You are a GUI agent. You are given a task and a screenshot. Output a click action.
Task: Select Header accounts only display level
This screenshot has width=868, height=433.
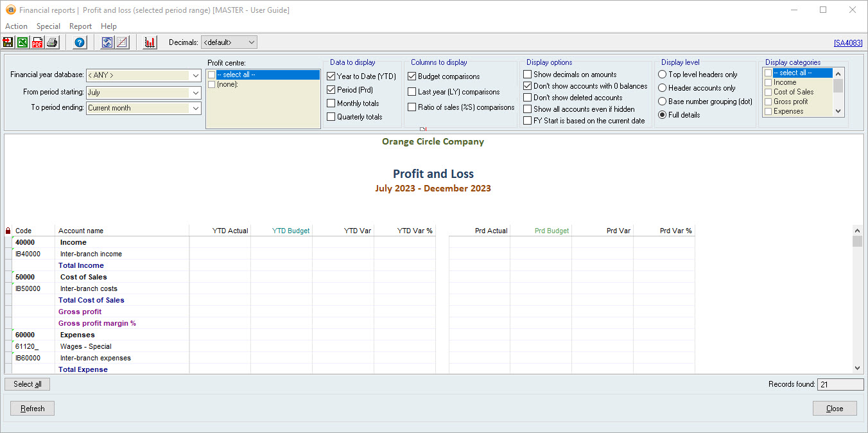tap(663, 88)
